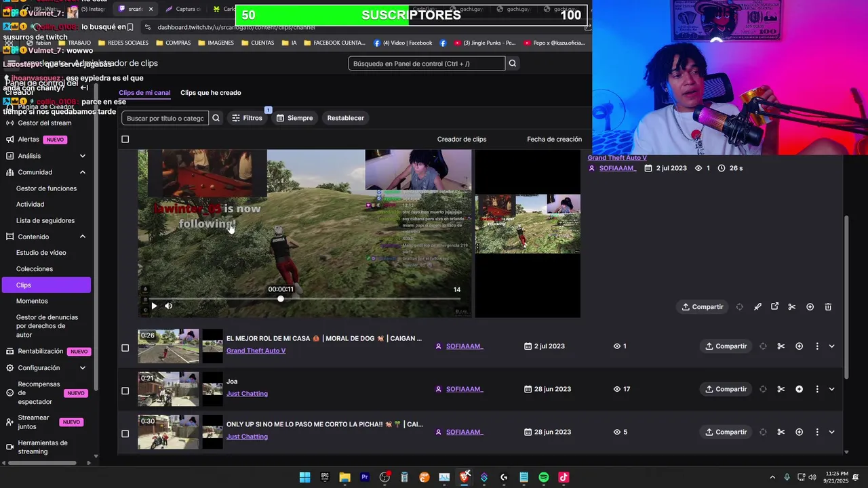This screenshot has width=868, height=488.
Task: Open SOFIAAAM_ creator link on Joa row
Action: click(465, 389)
